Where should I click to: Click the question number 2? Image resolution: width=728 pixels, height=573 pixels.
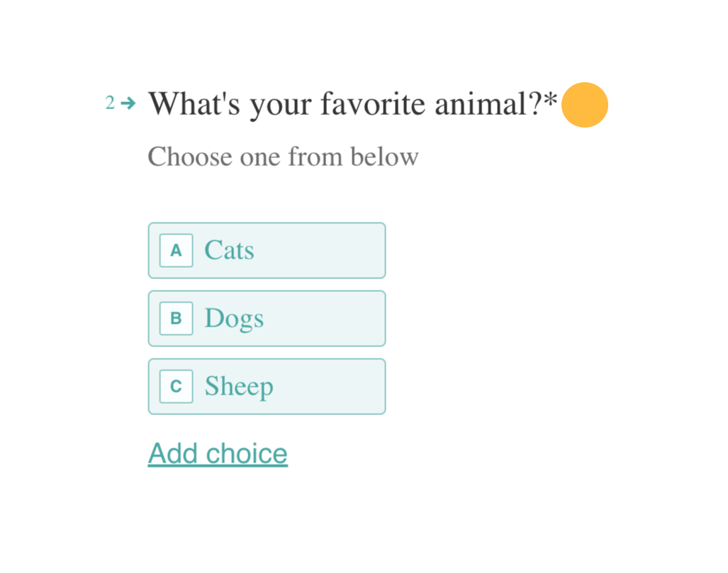[110, 103]
